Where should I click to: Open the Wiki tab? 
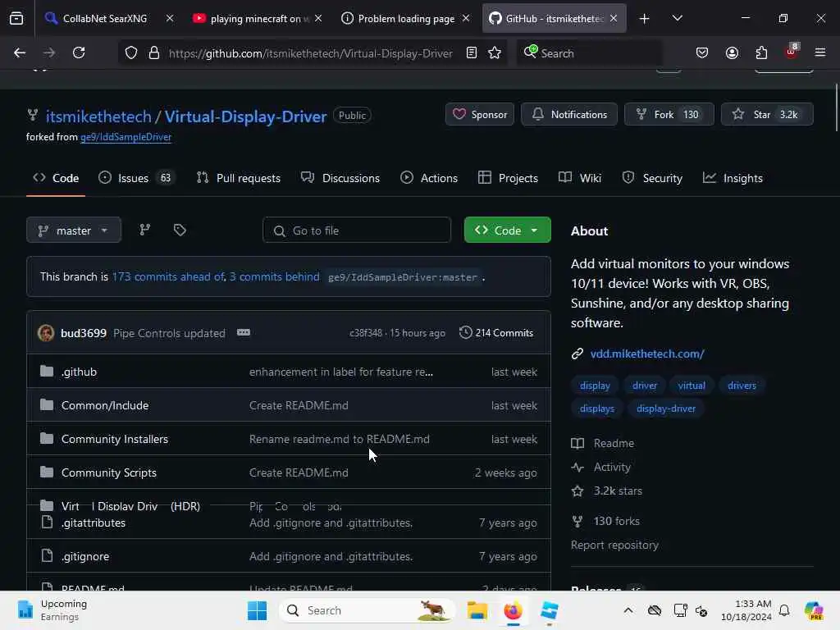click(580, 178)
